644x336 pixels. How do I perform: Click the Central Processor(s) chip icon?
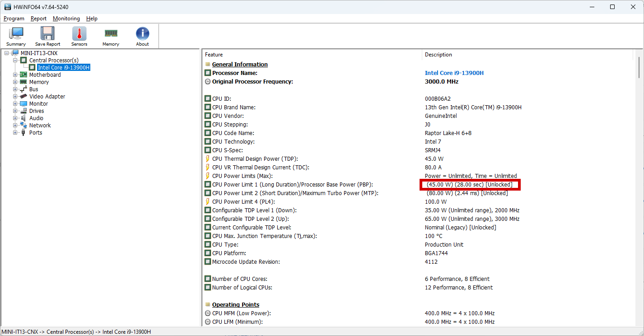pos(23,61)
